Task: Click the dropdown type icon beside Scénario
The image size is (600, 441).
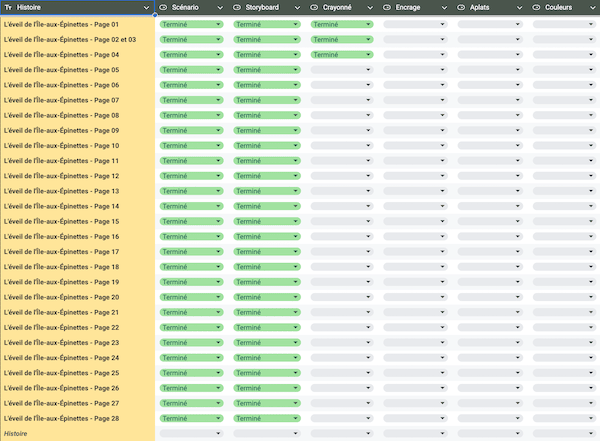Action: coord(163,7)
